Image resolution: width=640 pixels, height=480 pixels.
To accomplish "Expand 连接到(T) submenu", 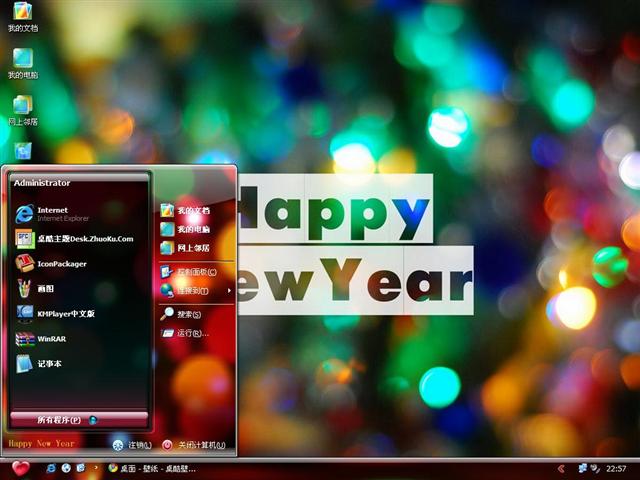I will point(196,291).
